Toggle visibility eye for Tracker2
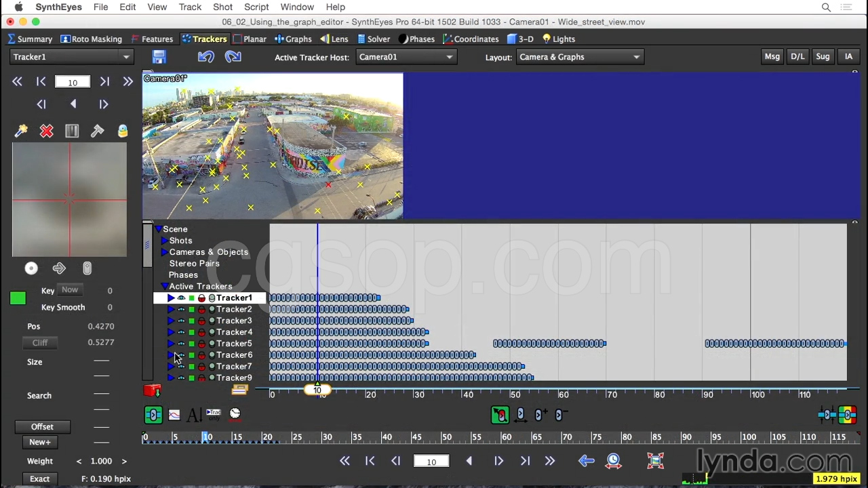Viewport: 868px width, 488px height. click(x=181, y=310)
